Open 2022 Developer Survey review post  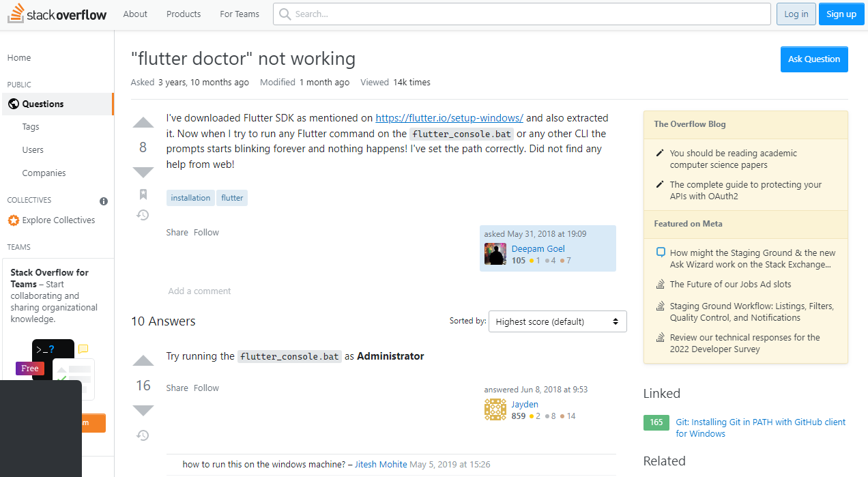pos(745,343)
